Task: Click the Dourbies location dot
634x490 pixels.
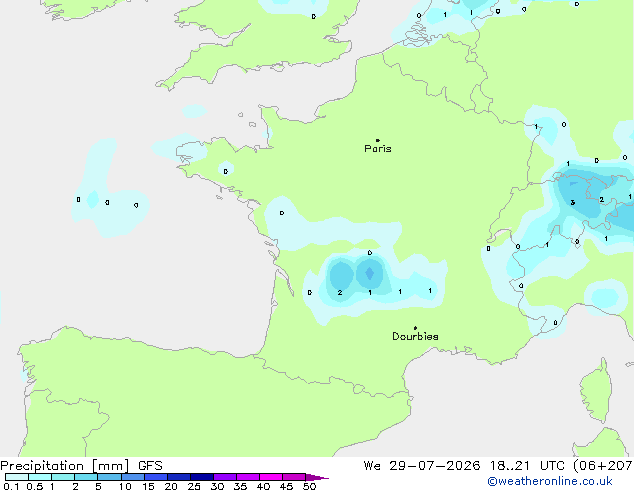Action: tap(415, 328)
